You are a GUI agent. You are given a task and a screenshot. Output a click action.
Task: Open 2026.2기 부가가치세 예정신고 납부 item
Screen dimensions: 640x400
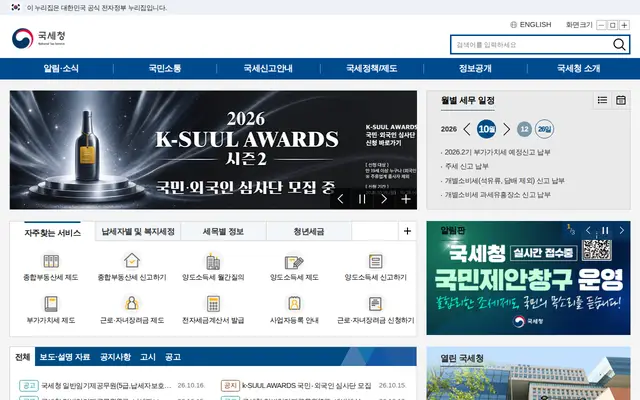tap(497, 152)
